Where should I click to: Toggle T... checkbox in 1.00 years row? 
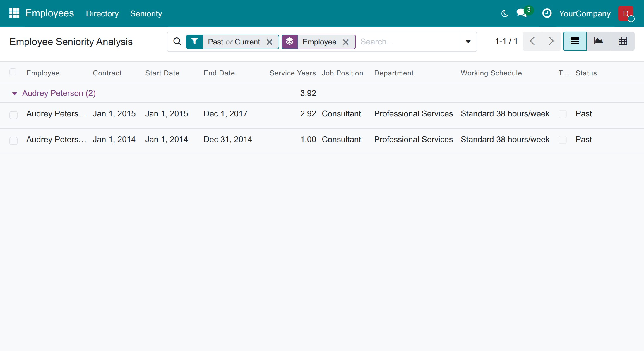point(563,140)
